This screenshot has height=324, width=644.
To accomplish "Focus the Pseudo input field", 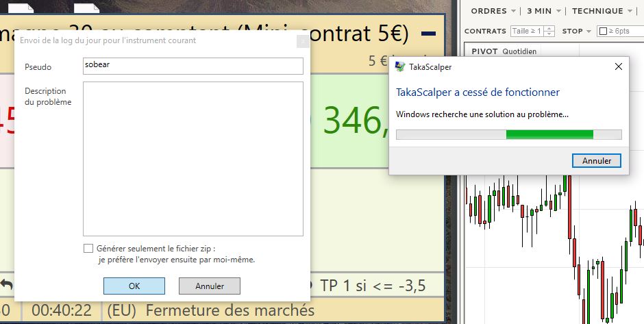I will pos(193,66).
